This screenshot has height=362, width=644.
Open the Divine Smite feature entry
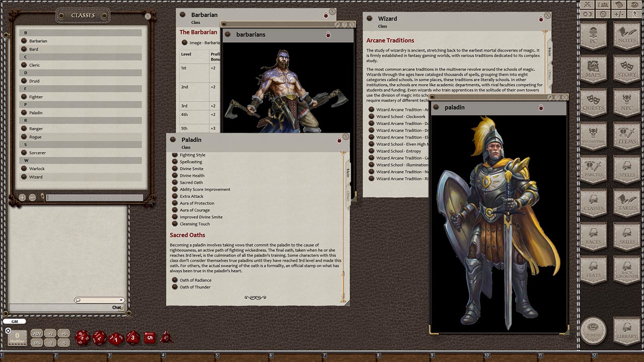tap(192, 168)
